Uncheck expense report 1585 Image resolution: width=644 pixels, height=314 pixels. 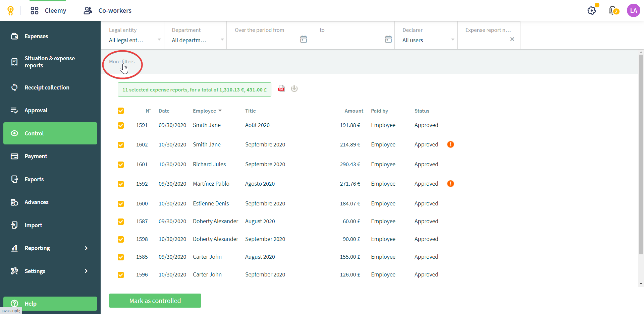121,257
